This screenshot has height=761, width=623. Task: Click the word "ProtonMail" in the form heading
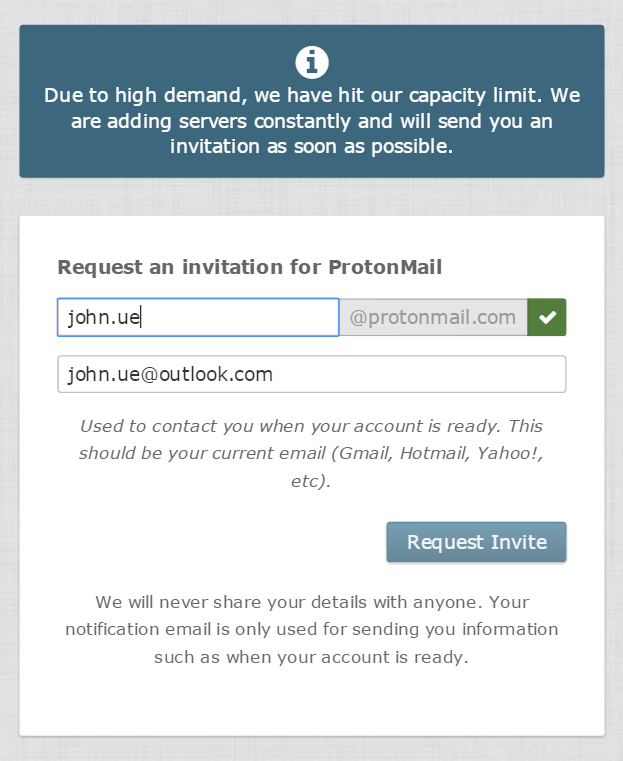pyautogui.click(x=385, y=267)
